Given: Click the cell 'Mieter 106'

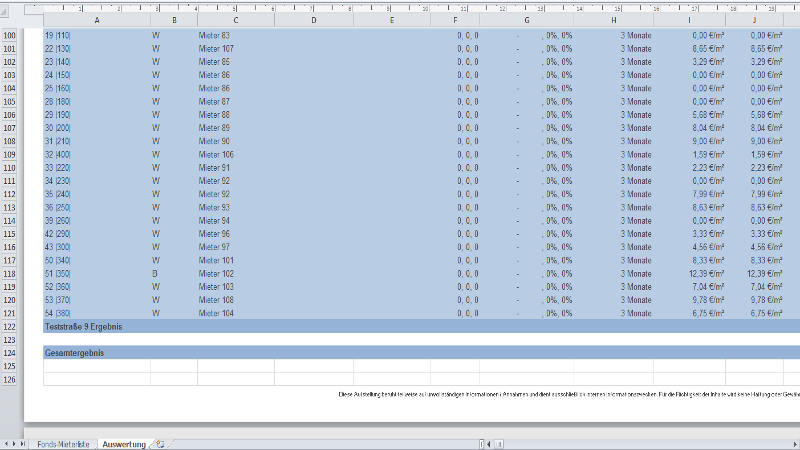Looking at the screenshot, I should point(216,155).
